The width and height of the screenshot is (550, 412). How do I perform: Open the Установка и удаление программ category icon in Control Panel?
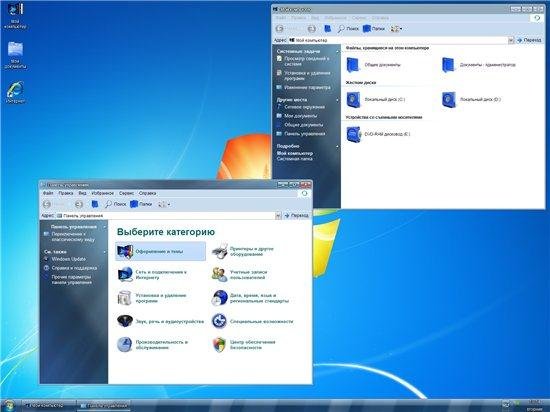point(125,298)
